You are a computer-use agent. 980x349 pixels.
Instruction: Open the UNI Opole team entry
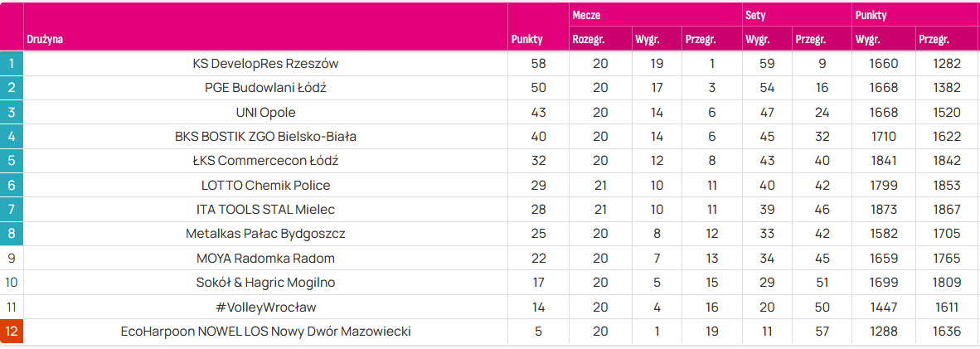[265, 113]
